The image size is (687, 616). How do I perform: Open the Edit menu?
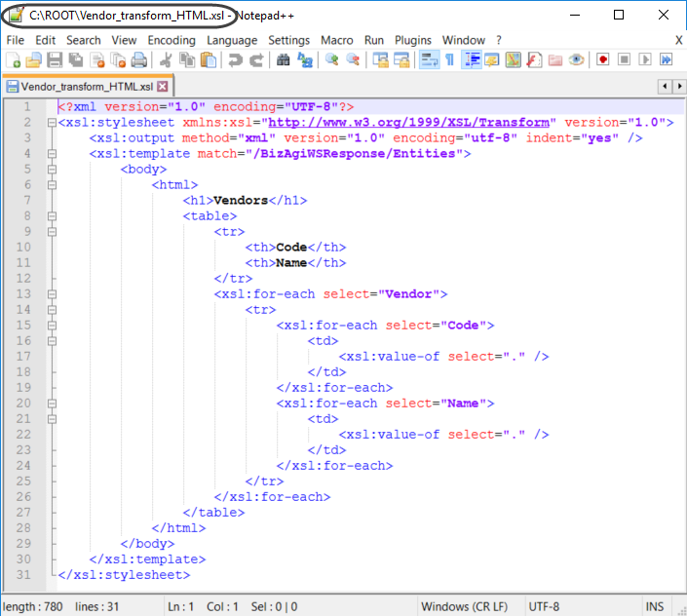tap(45, 40)
